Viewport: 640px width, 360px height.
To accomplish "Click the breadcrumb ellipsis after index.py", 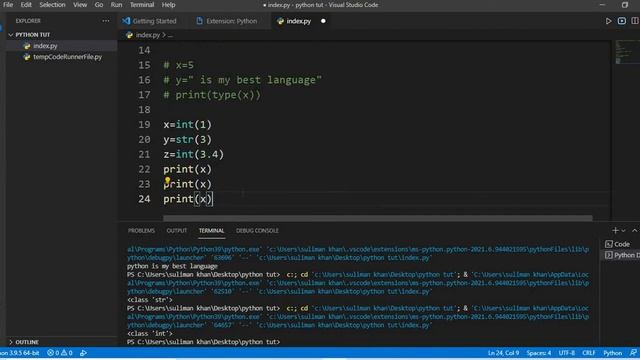I will 170,36.
